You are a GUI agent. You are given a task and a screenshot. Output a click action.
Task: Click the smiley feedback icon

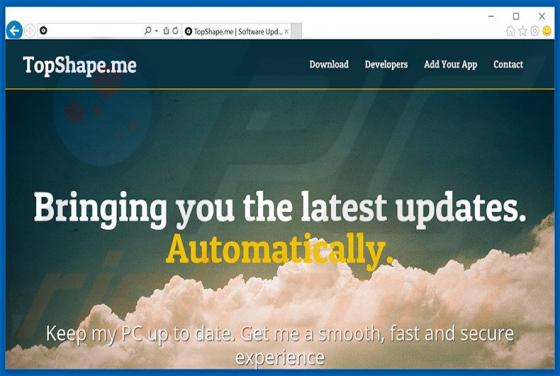[546, 31]
